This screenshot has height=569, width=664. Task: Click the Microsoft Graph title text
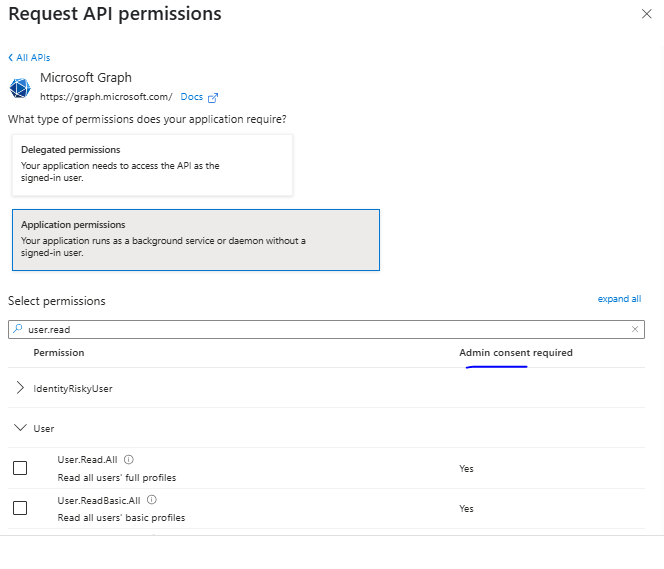click(x=86, y=78)
